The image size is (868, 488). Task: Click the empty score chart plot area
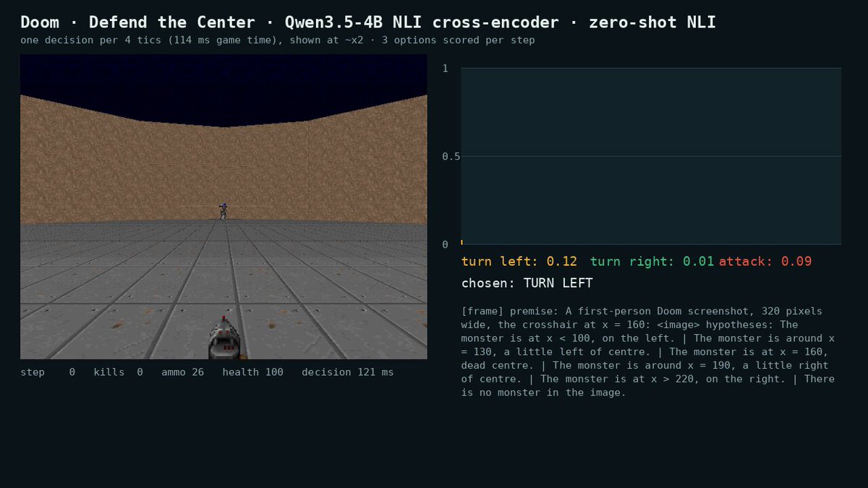(651, 156)
